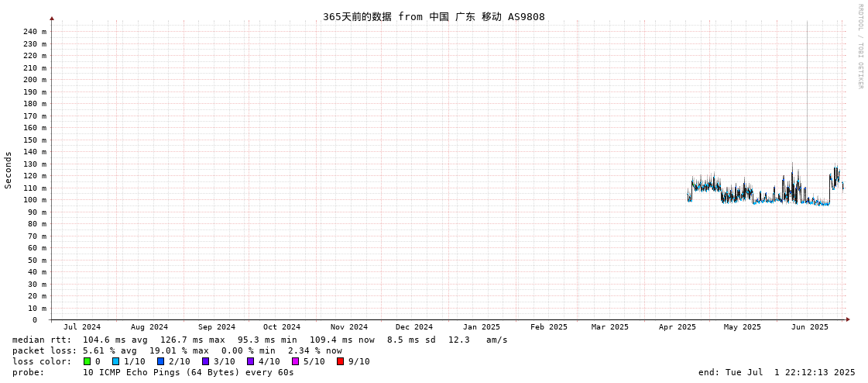This screenshot has height=383, width=868.
Task: Click the purple 3/10 loss swatch
Action: click(x=205, y=361)
